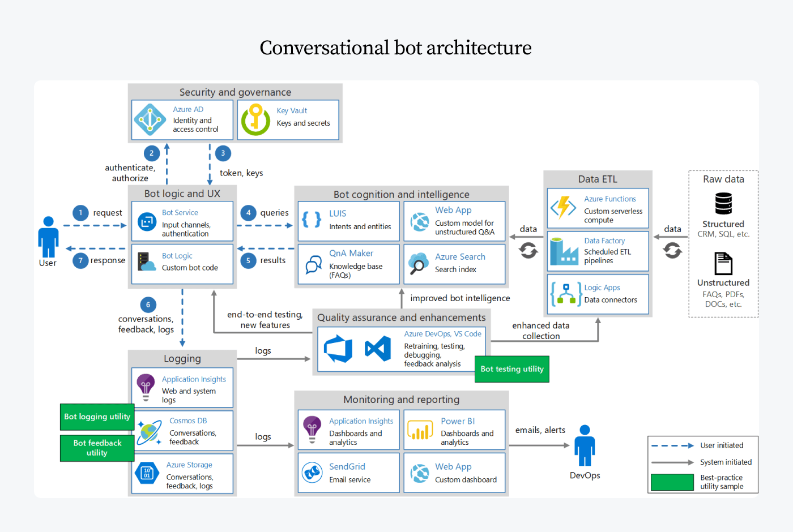793x532 pixels.
Task: Click the Bot feedback utility green box
Action: click(x=97, y=448)
